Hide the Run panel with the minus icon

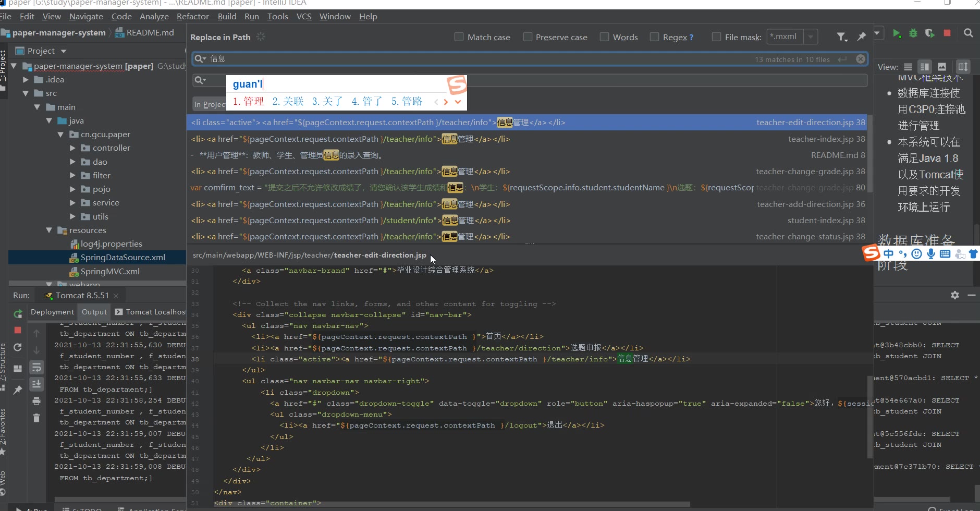[x=972, y=295]
